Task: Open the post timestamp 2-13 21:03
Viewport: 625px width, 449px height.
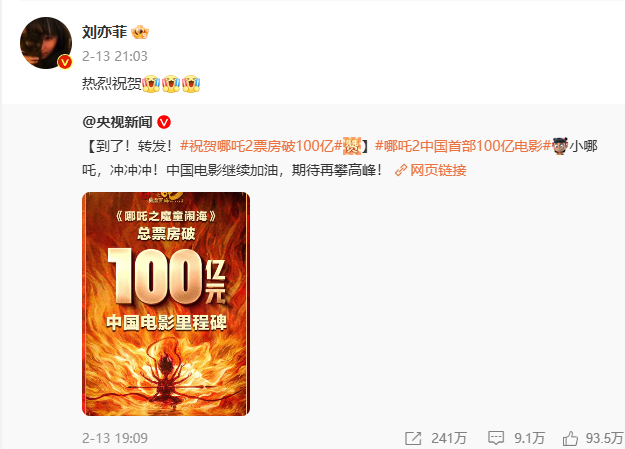Action: pyautogui.click(x=115, y=56)
